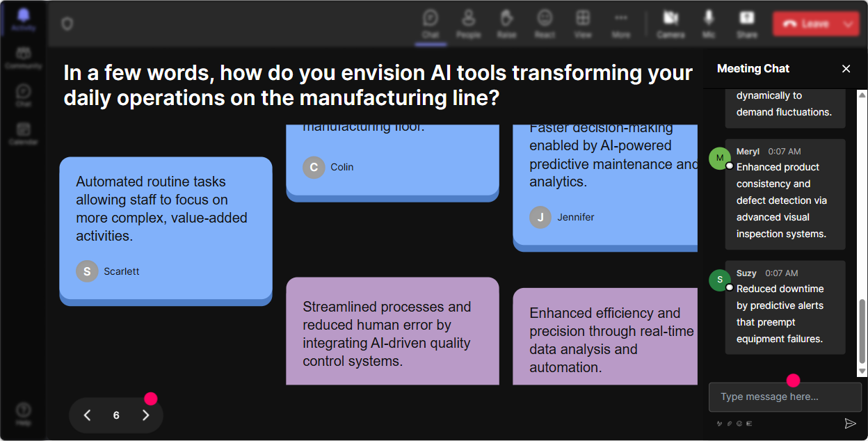Click Meryl's name in chat message

748,151
